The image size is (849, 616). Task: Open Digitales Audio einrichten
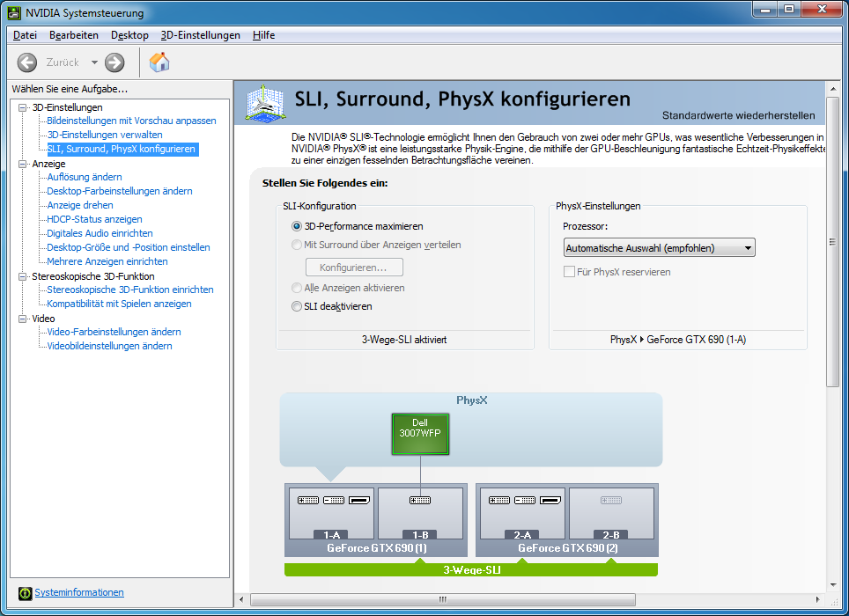[100, 233]
